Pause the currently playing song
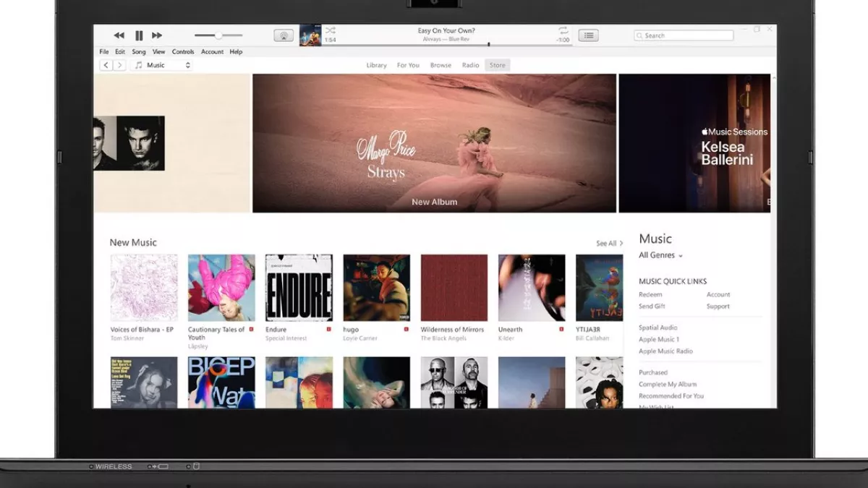Viewport: 868px width, 488px height. (139, 35)
